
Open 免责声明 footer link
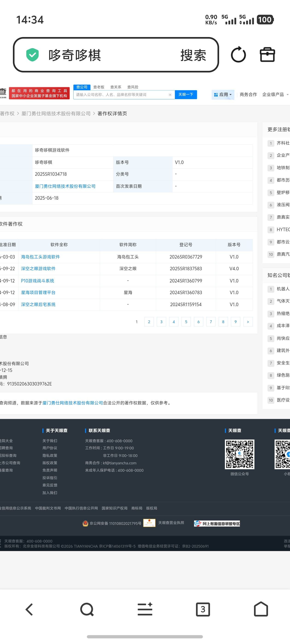tap(50, 470)
